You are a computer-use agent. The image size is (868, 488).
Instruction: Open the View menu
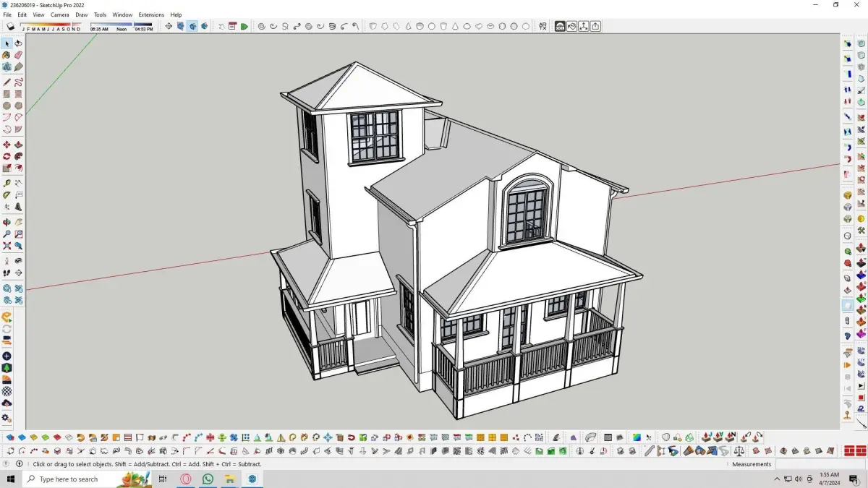tap(38, 14)
